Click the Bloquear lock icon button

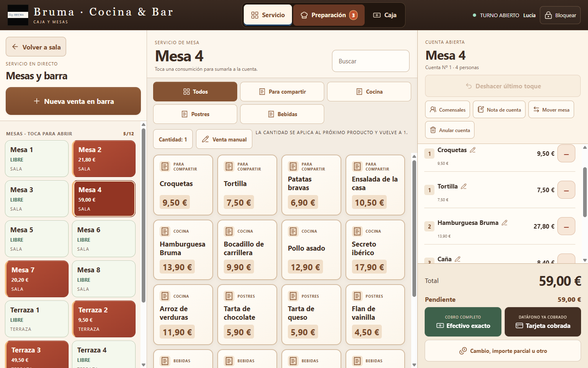(x=560, y=15)
